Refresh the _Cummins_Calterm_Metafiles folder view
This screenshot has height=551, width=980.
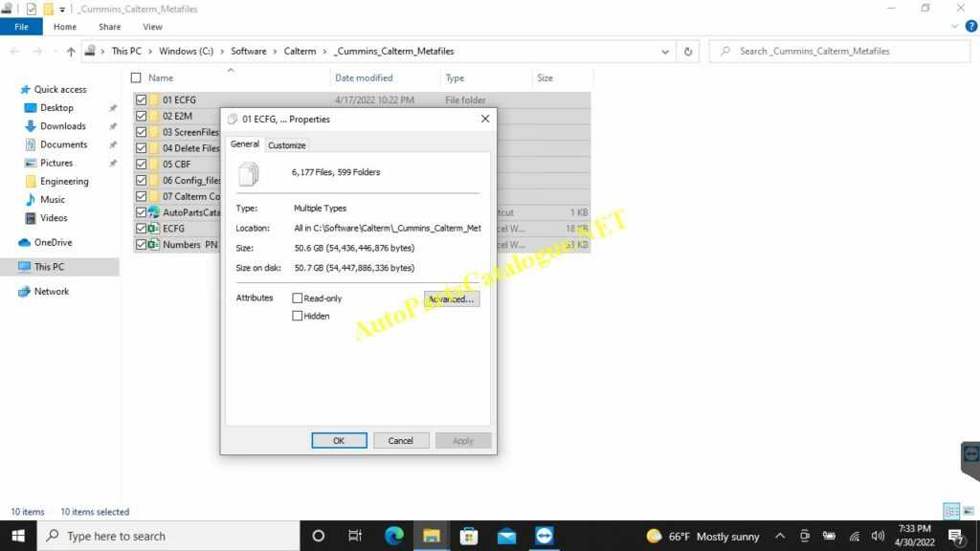point(688,51)
